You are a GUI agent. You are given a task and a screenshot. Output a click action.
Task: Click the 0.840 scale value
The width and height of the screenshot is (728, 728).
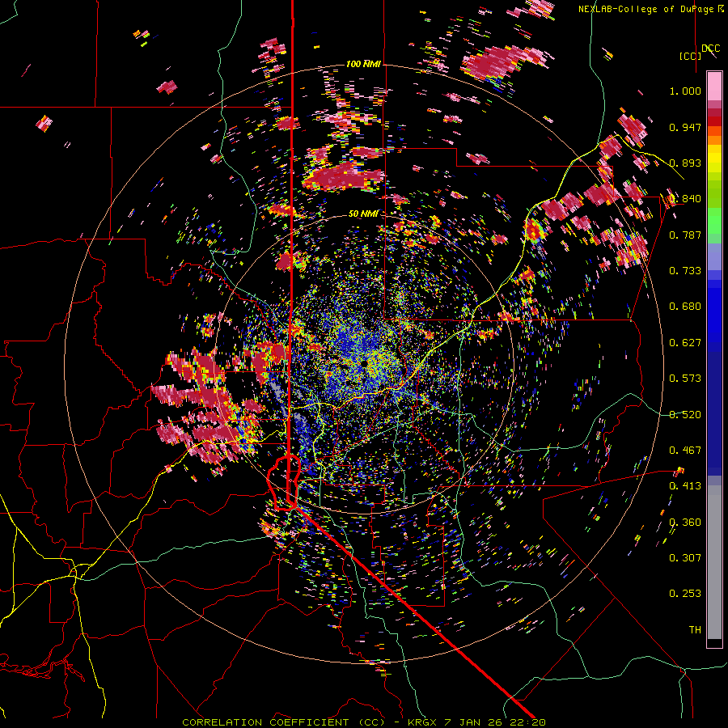coord(685,199)
